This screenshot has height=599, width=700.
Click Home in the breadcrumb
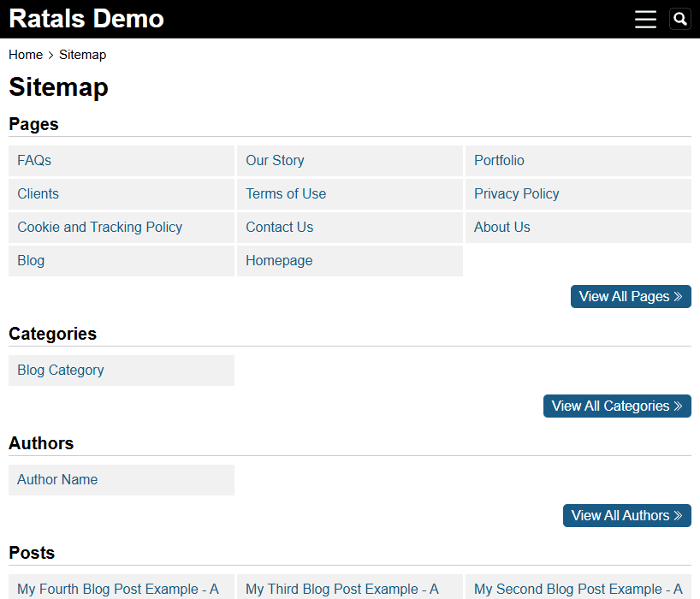(x=26, y=55)
